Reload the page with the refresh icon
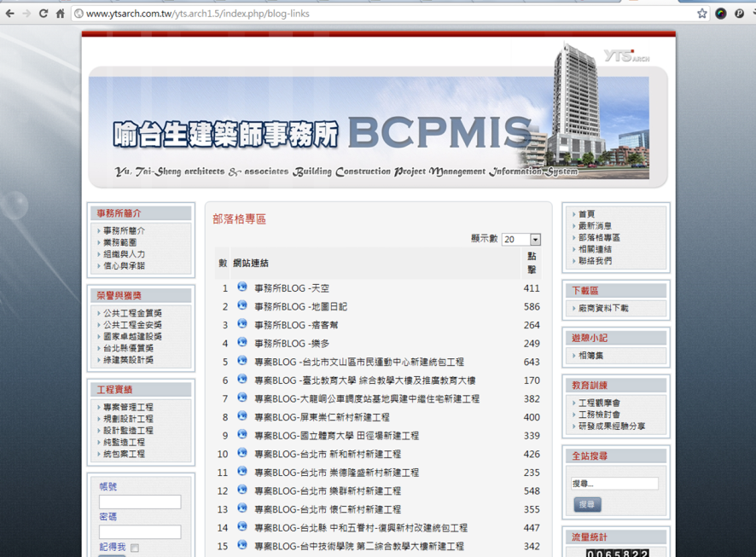Viewport: 756px width, 557px height. click(x=44, y=14)
